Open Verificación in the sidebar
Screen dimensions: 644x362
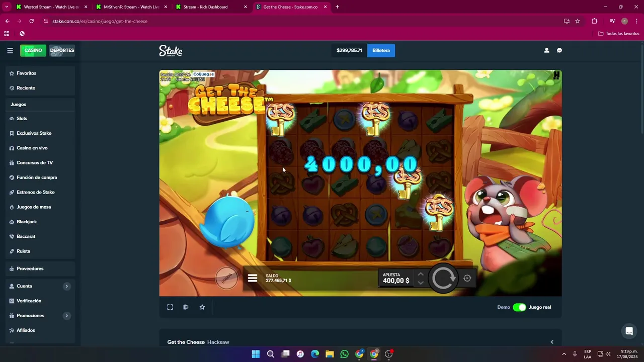point(40,301)
